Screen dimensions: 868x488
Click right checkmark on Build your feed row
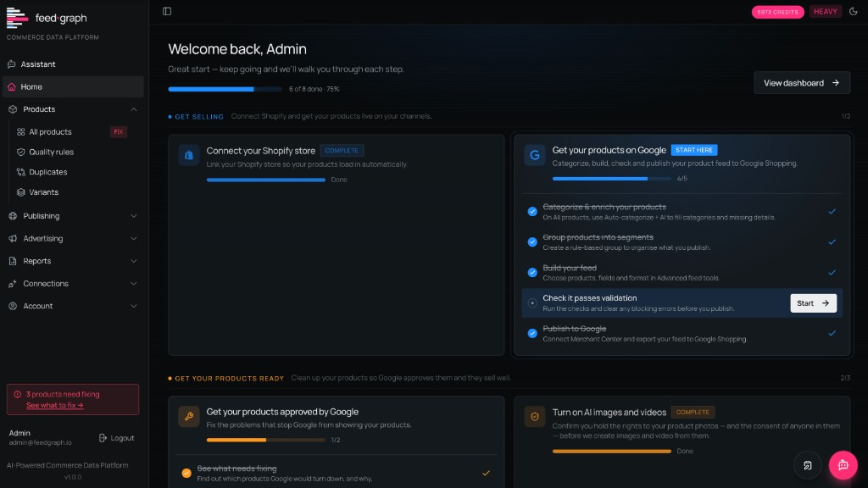[x=832, y=272]
